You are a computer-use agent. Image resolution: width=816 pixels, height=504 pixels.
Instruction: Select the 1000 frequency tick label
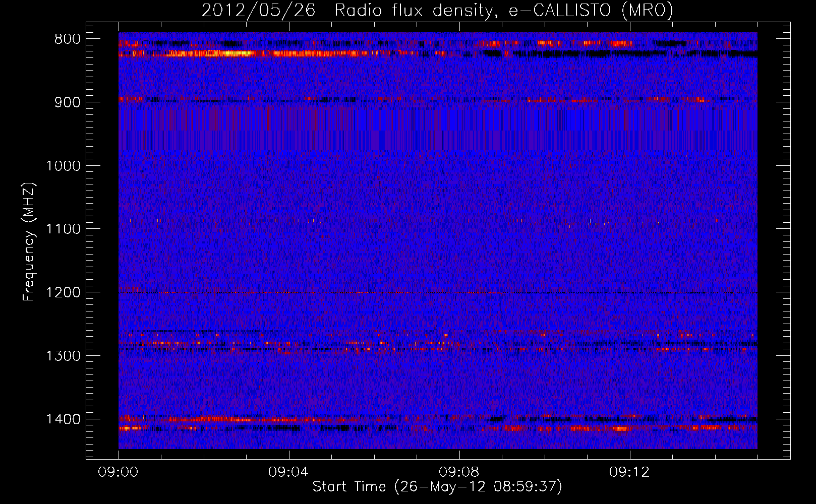[63, 166]
